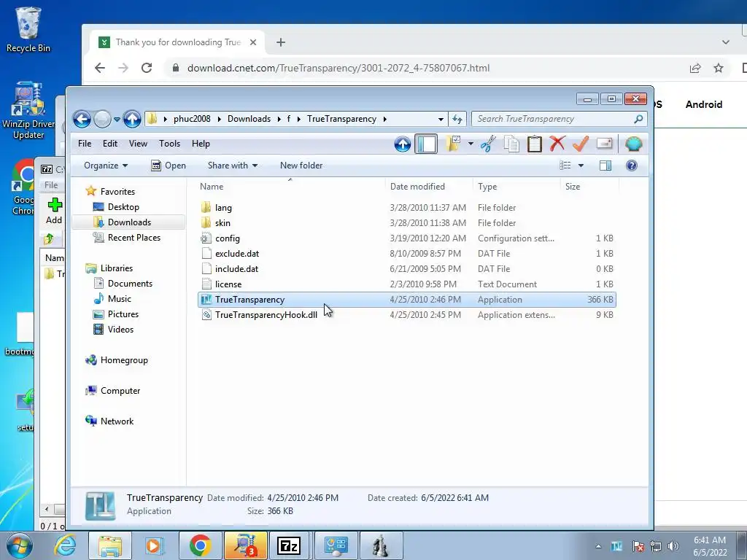The image size is (747, 560).
Task: Click the Cut scissors icon
Action: tap(488, 144)
